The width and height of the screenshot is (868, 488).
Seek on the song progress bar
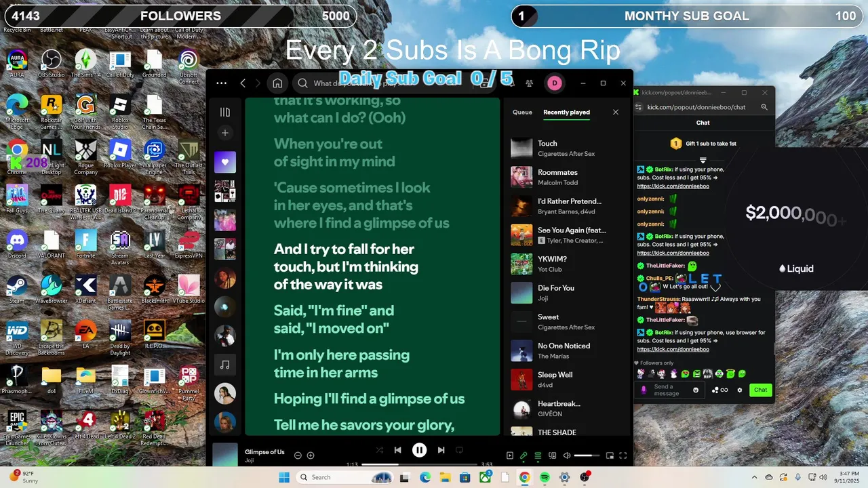pyautogui.click(x=419, y=464)
